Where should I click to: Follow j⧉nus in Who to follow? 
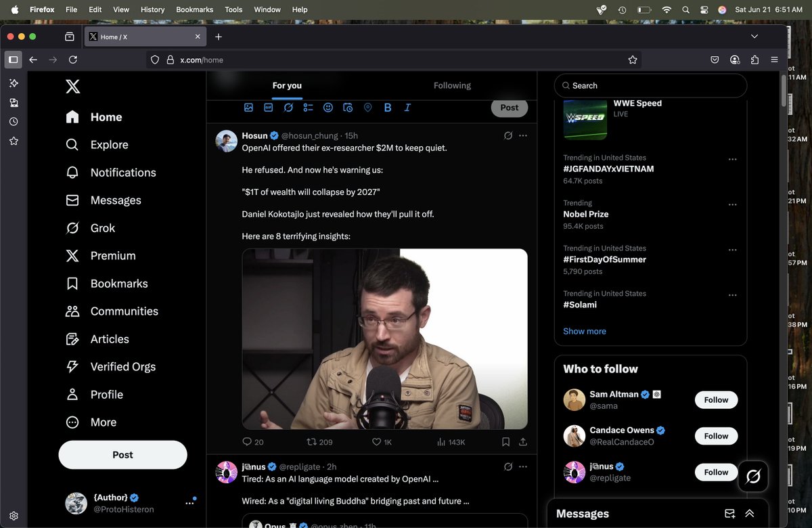[x=716, y=472]
